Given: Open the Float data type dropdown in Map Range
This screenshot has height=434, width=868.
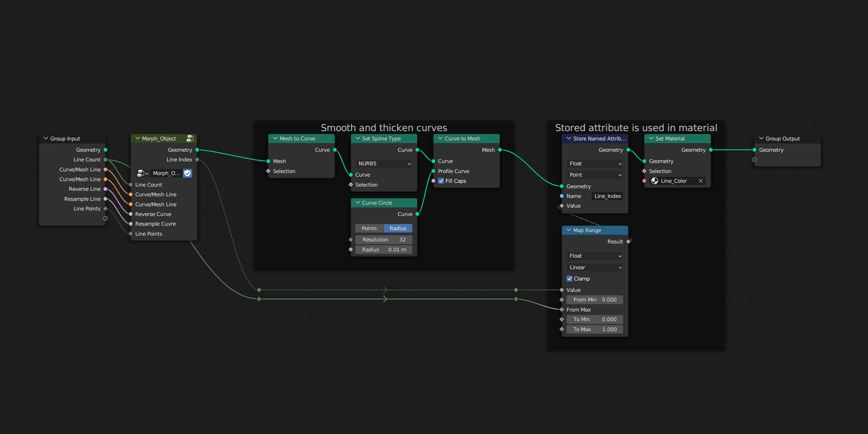Looking at the screenshot, I should point(595,256).
